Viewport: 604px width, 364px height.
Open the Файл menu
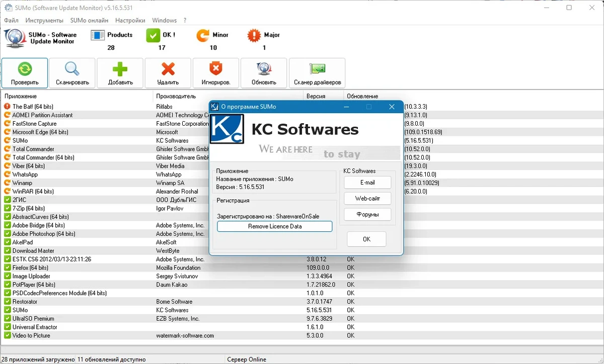pos(11,21)
